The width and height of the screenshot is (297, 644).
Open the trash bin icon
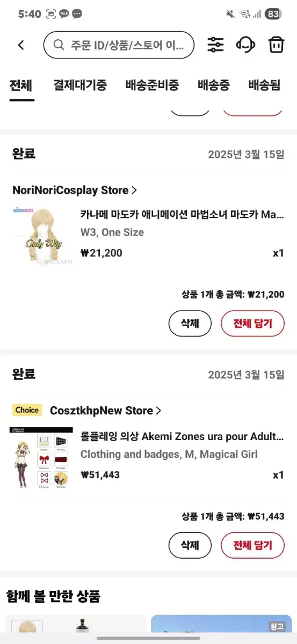click(x=276, y=45)
